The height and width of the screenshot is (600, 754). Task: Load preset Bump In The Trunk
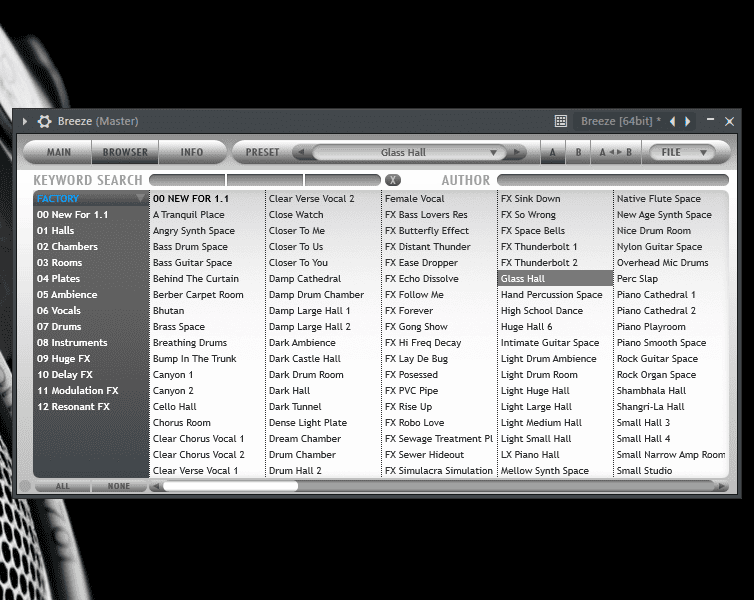pyautogui.click(x=195, y=359)
